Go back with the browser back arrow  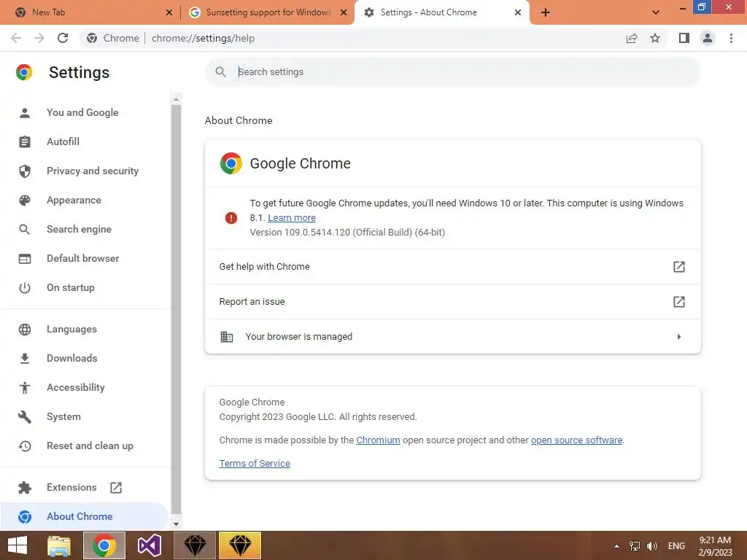click(x=16, y=38)
